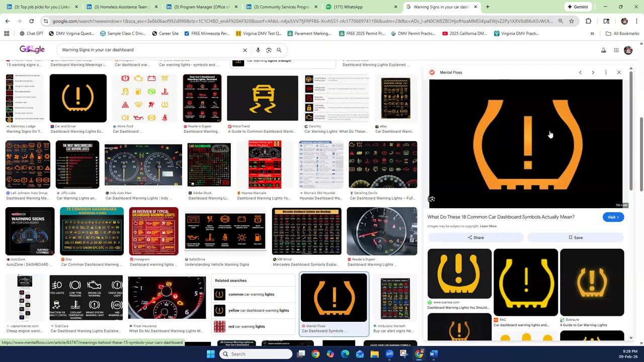Open Haynes Manuals red dashboard lights thumbnail
The height and width of the screenshot is (362, 644).
pyautogui.click(x=265, y=164)
